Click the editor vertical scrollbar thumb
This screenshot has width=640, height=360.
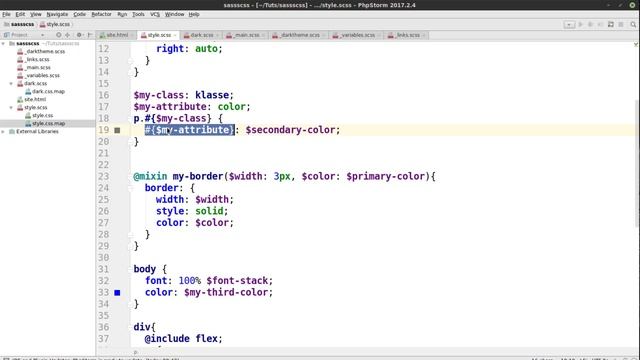pos(637,163)
